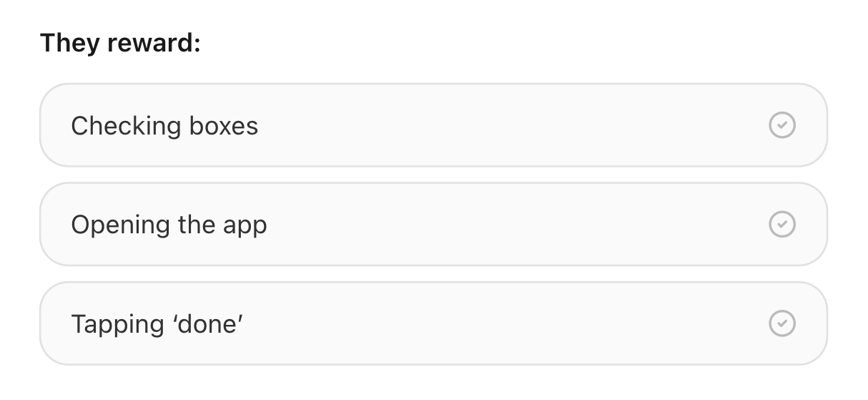
Task: Click the Tapping 'done' label text
Action: 157,323
